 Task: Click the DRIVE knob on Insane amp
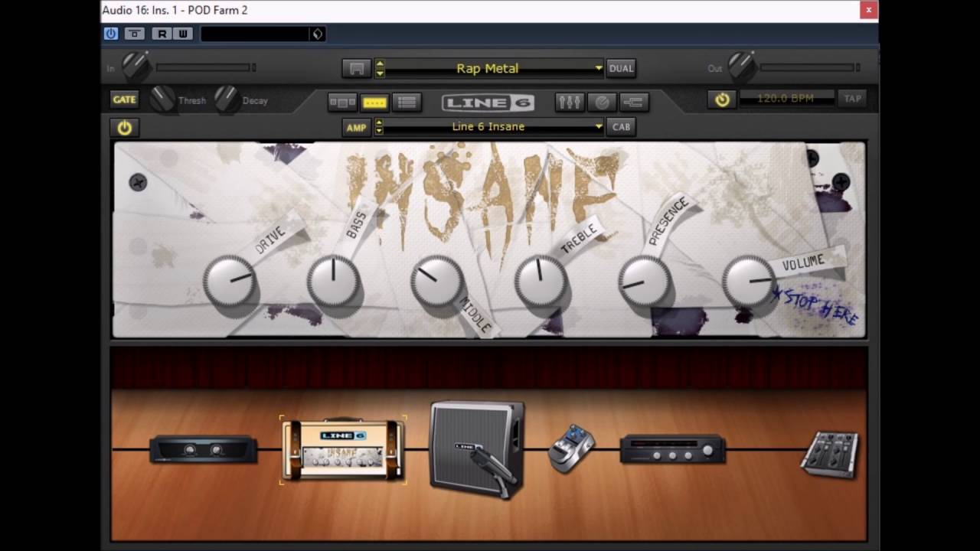tap(230, 282)
